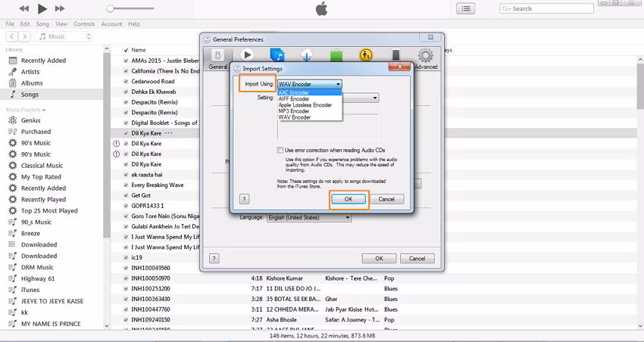
Task: Click the Search field in iTunes
Action: [546, 8]
